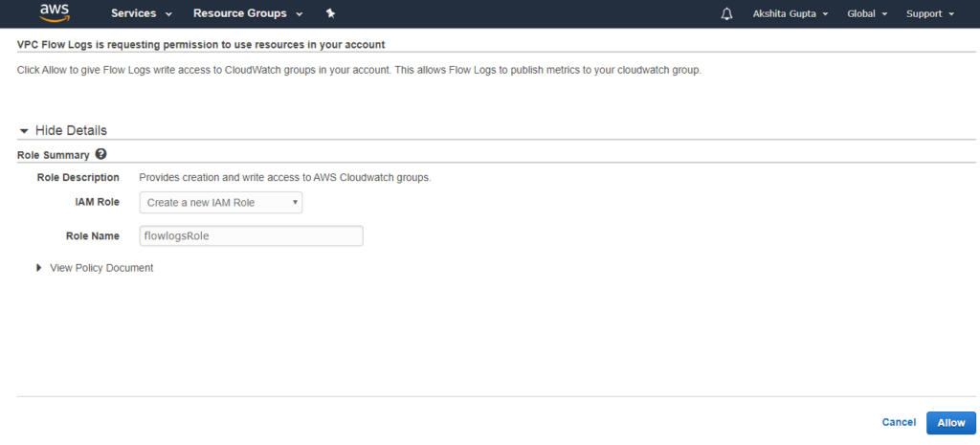Viewport: 980px width, 445px height.
Task: Click the Role Summary help question icon
Action: click(100, 154)
